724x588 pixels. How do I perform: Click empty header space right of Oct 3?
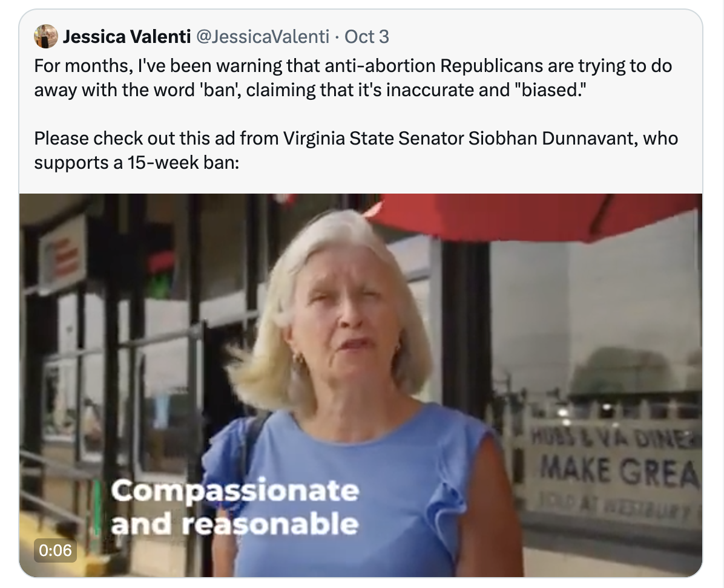click(545, 38)
